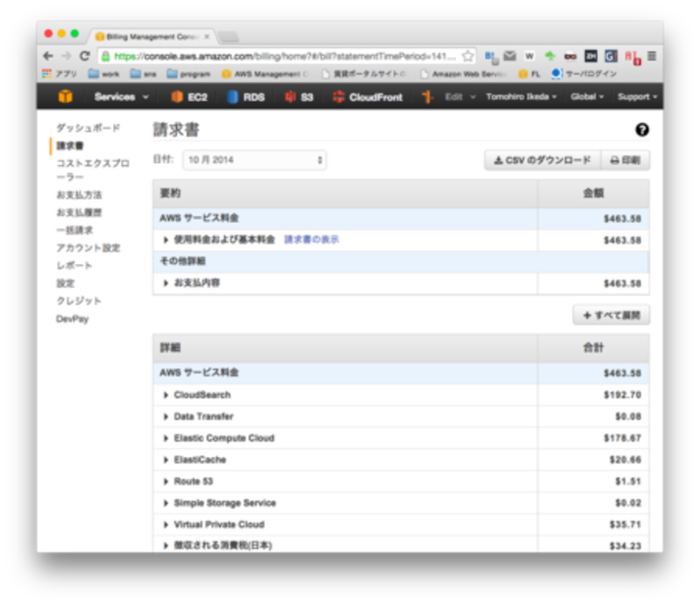Expand the CloudSearch charges row
Screen dimensions: 700x605
(165, 395)
